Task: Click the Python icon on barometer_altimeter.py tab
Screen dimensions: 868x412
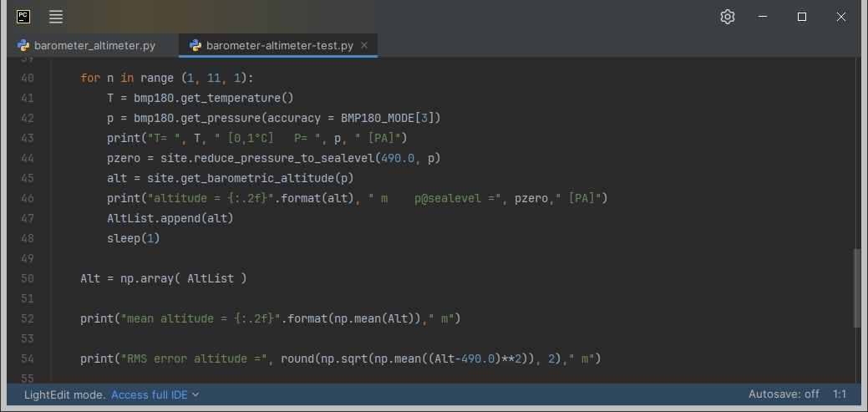Action: click(x=23, y=45)
